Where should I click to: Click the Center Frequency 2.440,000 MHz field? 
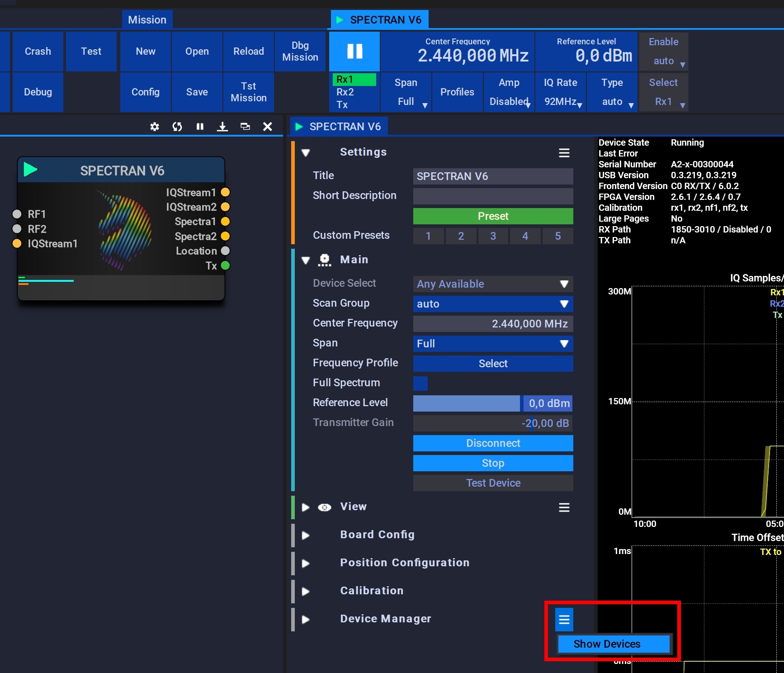[493, 324]
